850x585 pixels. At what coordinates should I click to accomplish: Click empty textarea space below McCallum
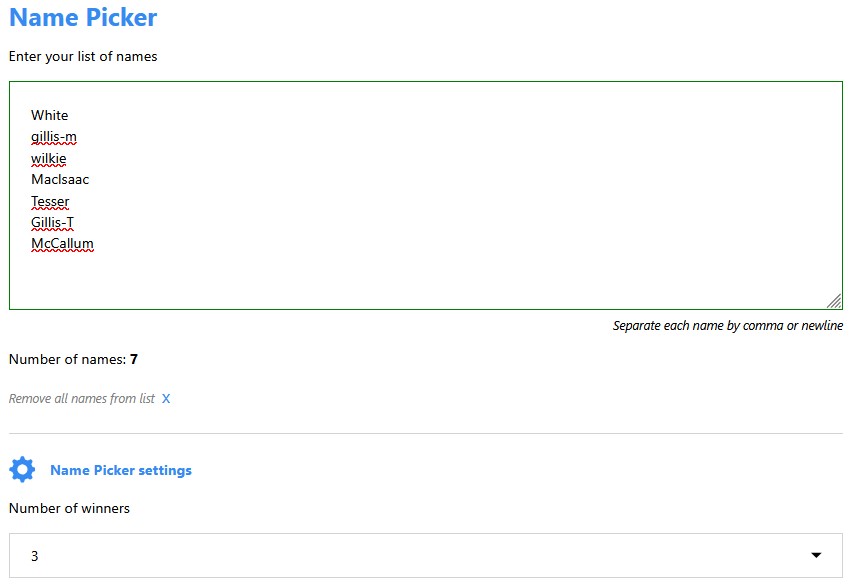pyautogui.click(x=400, y=280)
